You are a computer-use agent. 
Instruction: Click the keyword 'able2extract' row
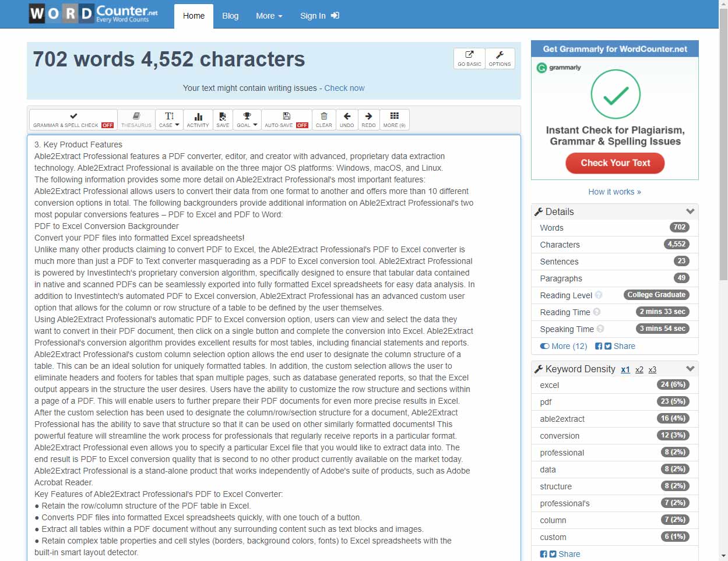tap(615, 419)
